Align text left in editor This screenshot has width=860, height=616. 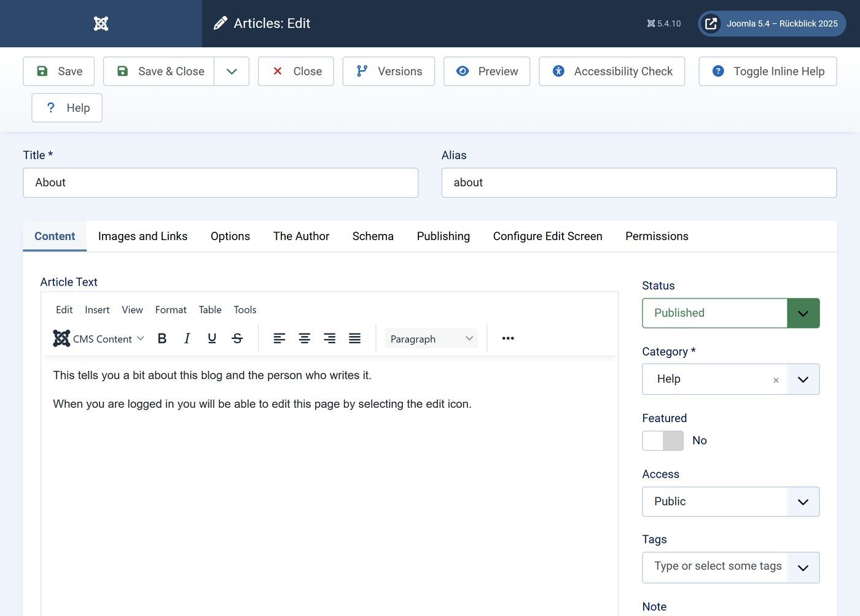(x=279, y=338)
